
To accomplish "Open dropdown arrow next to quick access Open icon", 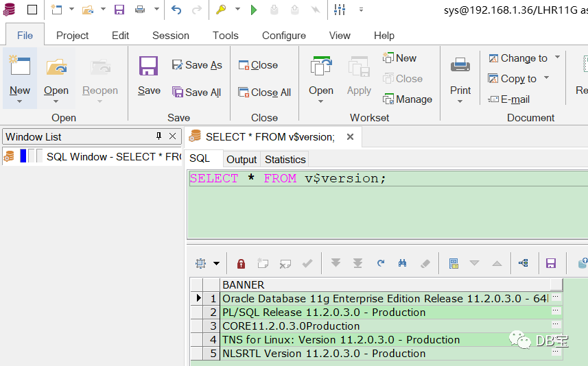I will (103, 9).
